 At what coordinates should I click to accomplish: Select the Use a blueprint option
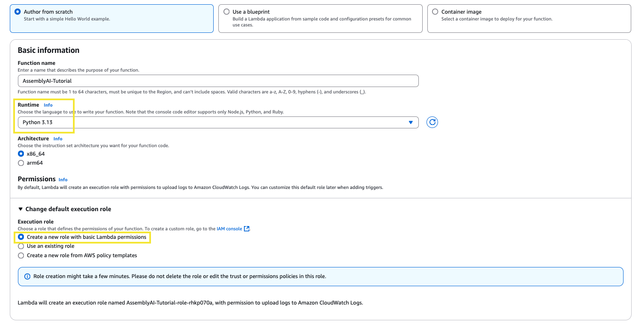[226, 12]
